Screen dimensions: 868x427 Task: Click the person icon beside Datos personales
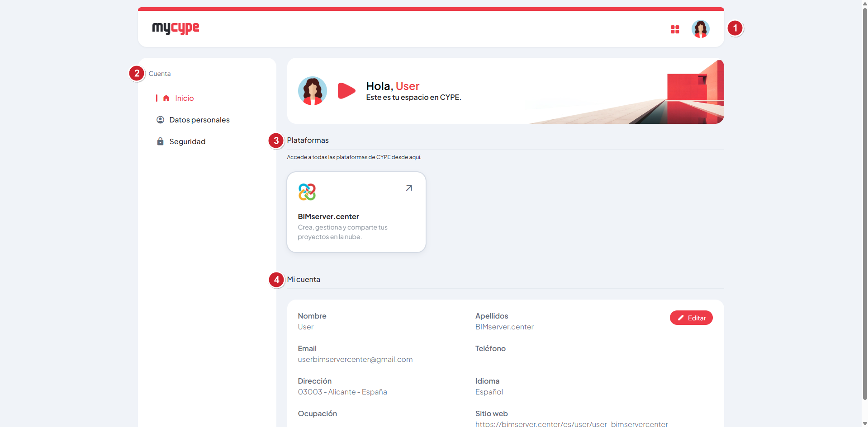point(160,120)
